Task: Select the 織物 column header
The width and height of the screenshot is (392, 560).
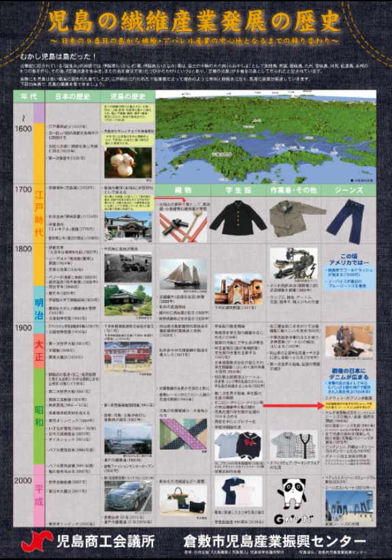Action: [183, 190]
